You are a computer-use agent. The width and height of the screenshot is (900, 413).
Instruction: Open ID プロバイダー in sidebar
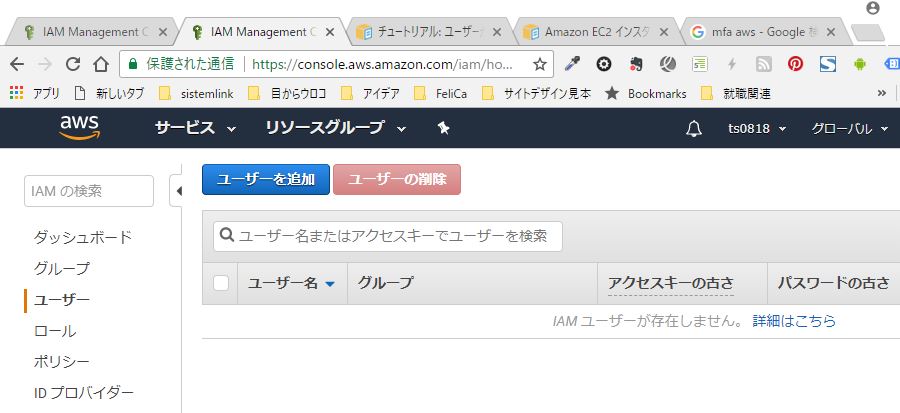(x=83, y=393)
